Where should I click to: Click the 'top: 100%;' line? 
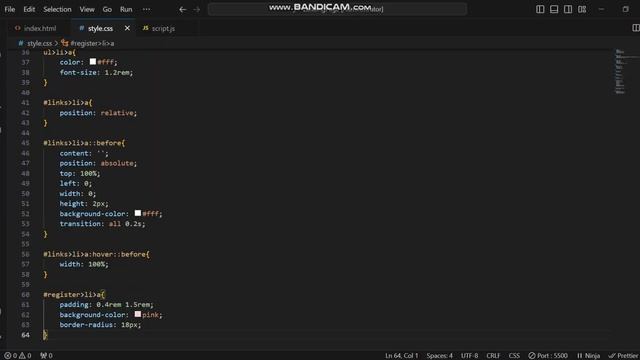coord(80,173)
